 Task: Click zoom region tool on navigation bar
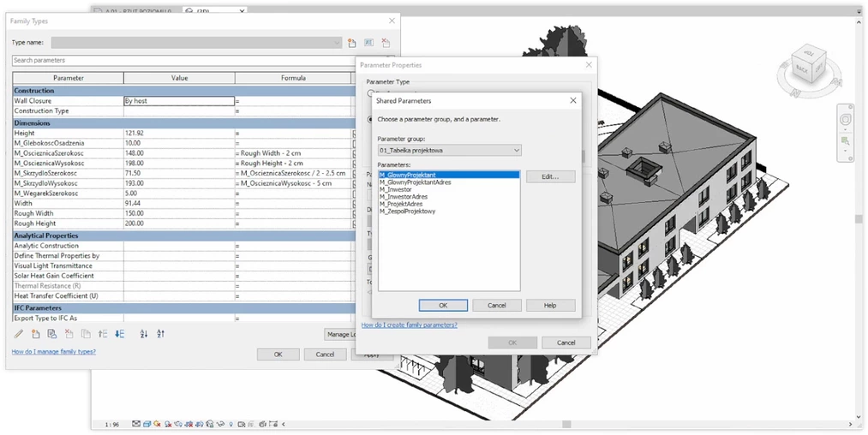[x=846, y=141]
